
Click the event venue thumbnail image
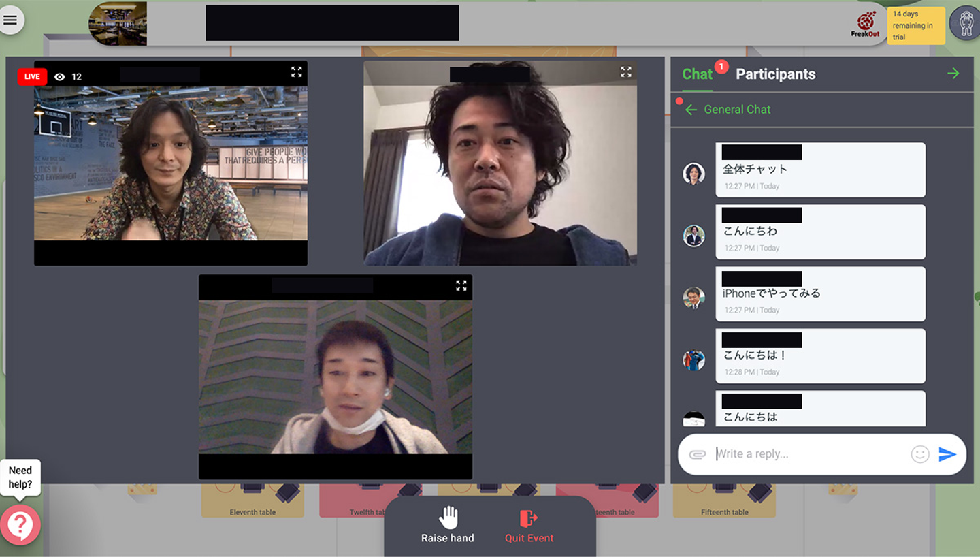pos(118,23)
